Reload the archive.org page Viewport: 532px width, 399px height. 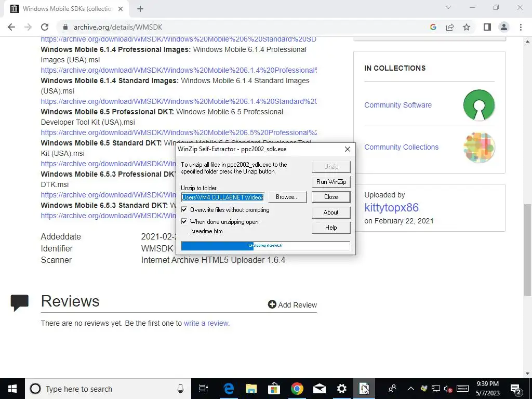45,27
